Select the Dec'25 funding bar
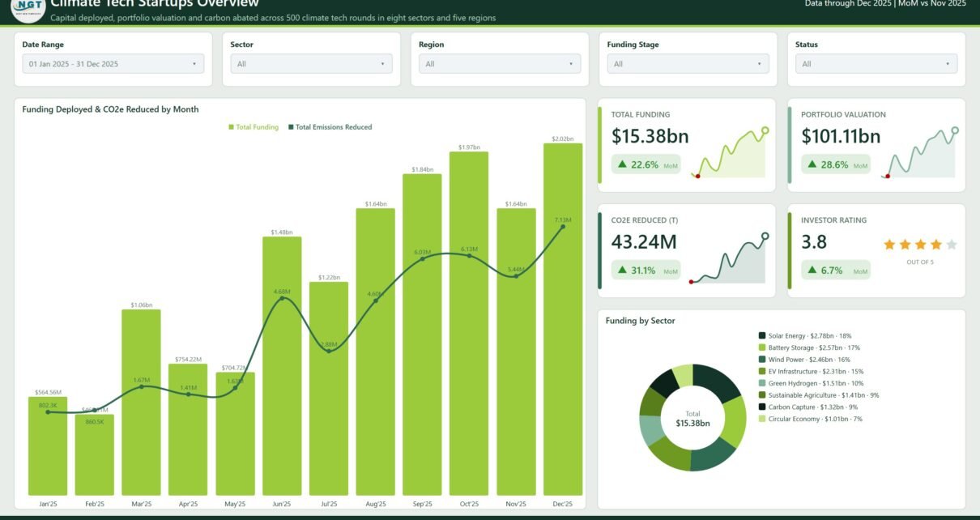The image size is (980, 520). (x=563, y=319)
